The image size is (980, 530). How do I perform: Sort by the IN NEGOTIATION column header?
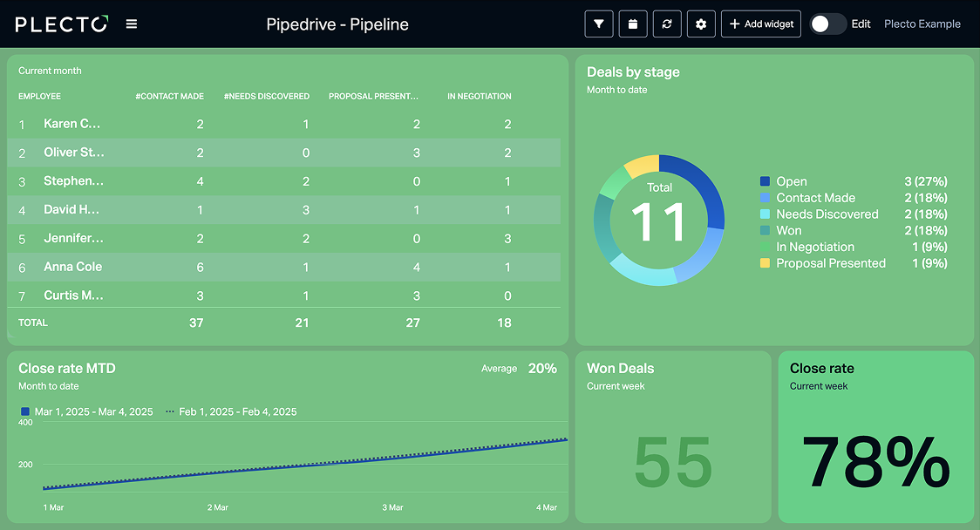click(480, 96)
